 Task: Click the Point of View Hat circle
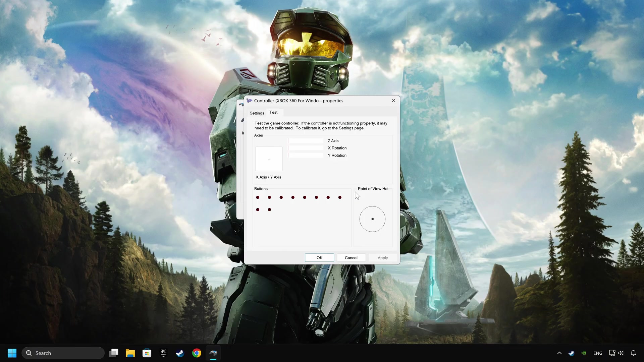point(372,219)
